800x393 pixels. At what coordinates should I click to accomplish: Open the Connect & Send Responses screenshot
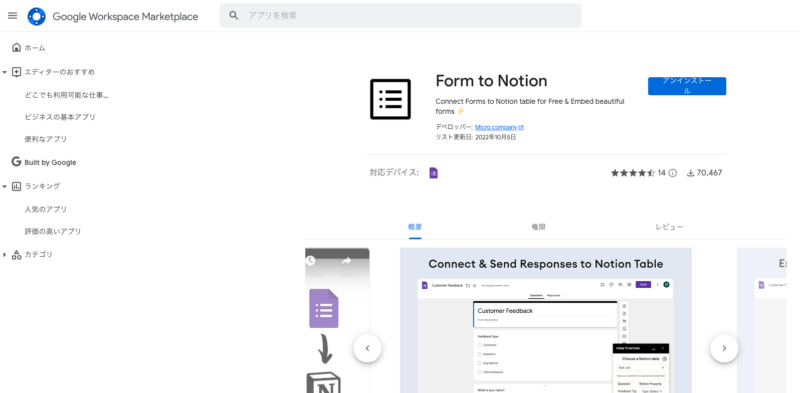(545, 321)
